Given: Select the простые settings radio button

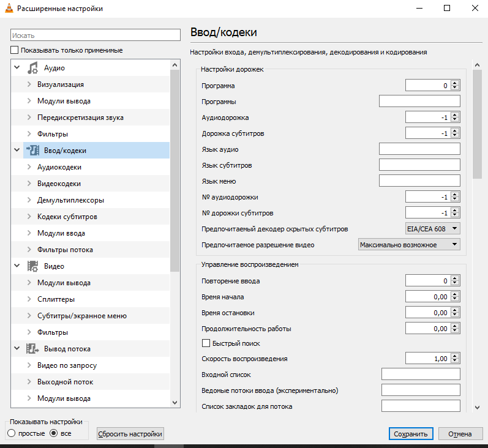Looking at the screenshot, I should click(x=11, y=433).
